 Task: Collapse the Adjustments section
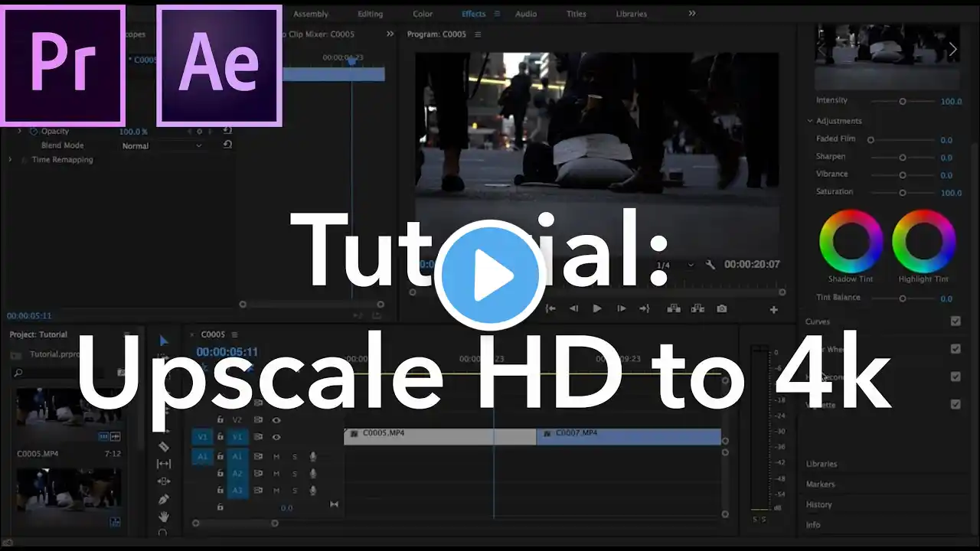point(810,121)
